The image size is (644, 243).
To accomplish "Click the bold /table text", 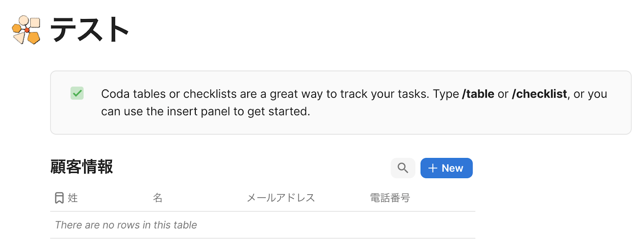I will 478,94.
